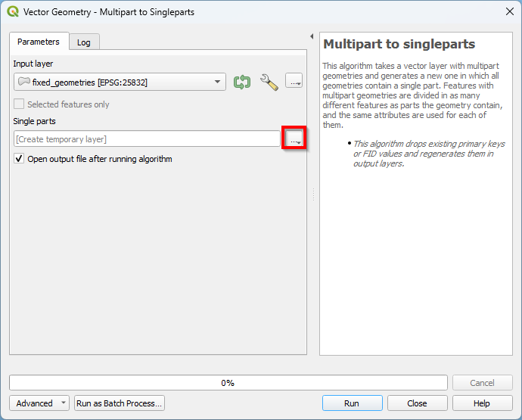Viewport: 522px width, 420px height.
Task: Click the browse button beside Input layer
Action: tap(294, 82)
